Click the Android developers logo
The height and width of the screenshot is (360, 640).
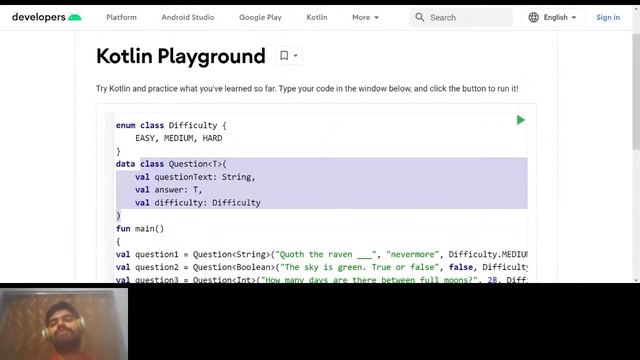[x=47, y=17]
